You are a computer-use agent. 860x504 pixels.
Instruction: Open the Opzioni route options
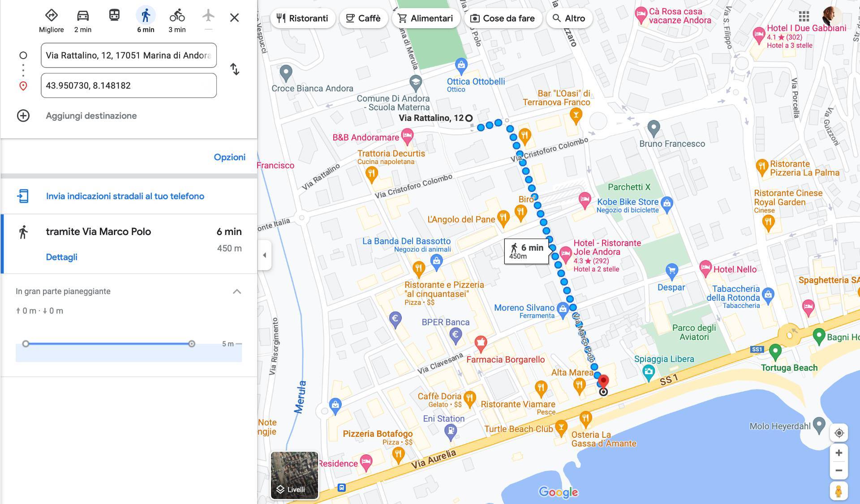coord(229,157)
